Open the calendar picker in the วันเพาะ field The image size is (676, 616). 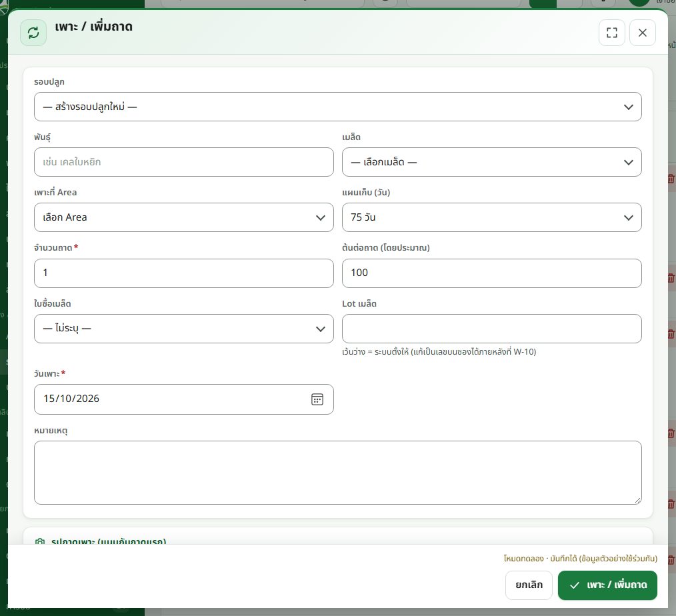pos(317,399)
